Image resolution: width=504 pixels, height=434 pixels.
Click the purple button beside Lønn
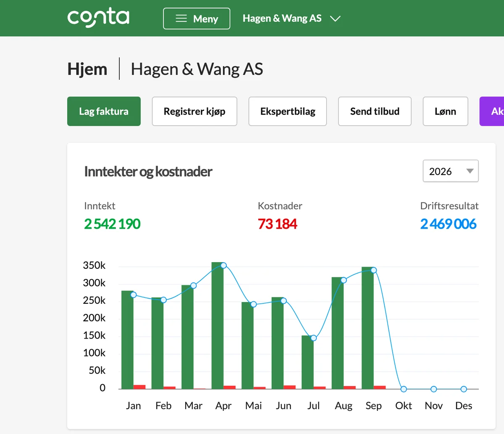492,111
